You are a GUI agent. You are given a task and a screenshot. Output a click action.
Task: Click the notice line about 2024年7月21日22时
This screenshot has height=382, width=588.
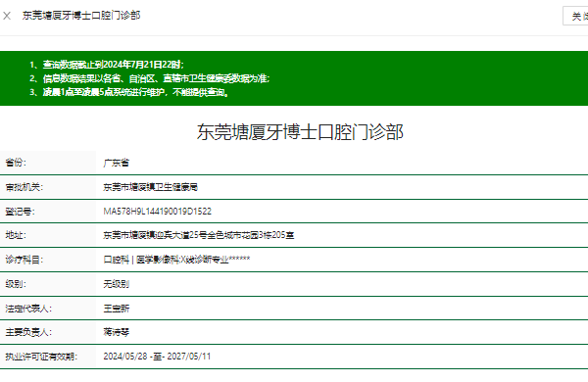(107, 65)
